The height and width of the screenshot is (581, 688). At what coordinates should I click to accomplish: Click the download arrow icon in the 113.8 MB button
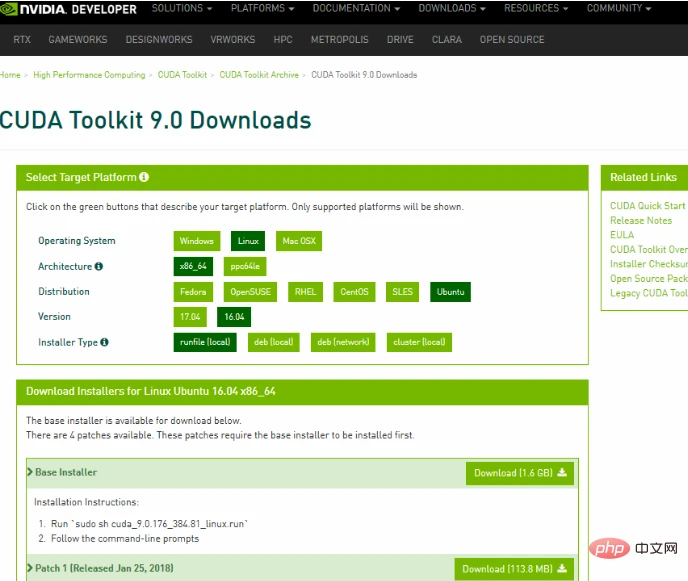tap(562, 569)
